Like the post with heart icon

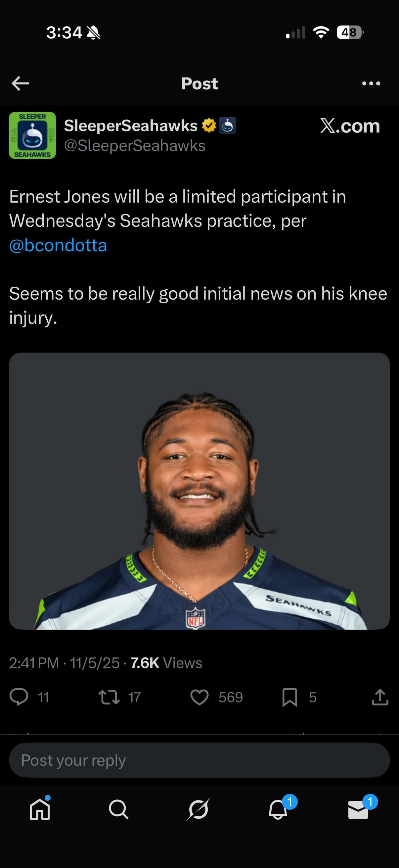point(199,697)
